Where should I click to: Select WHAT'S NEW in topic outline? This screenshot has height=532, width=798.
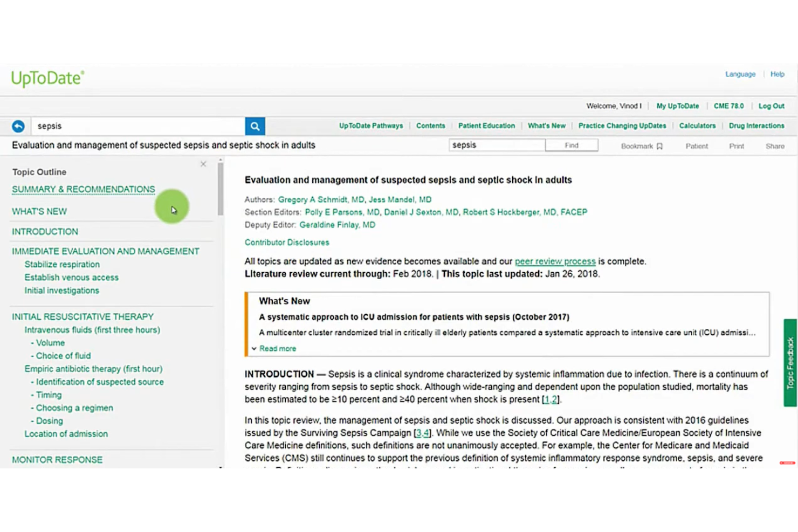(39, 211)
